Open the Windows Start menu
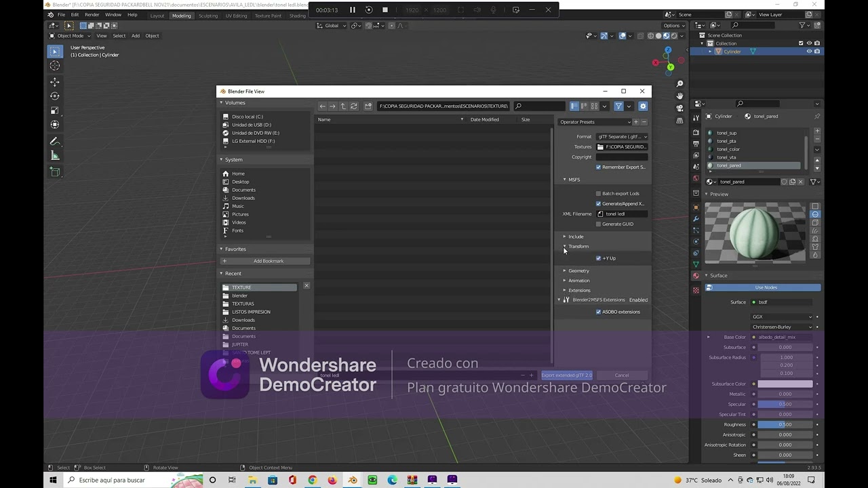The width and height of the screenshot is (868, 488). 53,480
